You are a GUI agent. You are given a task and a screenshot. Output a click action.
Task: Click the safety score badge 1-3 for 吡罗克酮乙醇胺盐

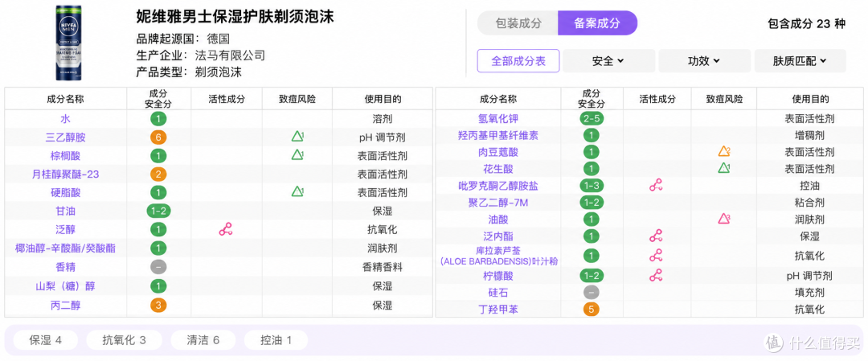pyautogui.click(x=592, y=186)
